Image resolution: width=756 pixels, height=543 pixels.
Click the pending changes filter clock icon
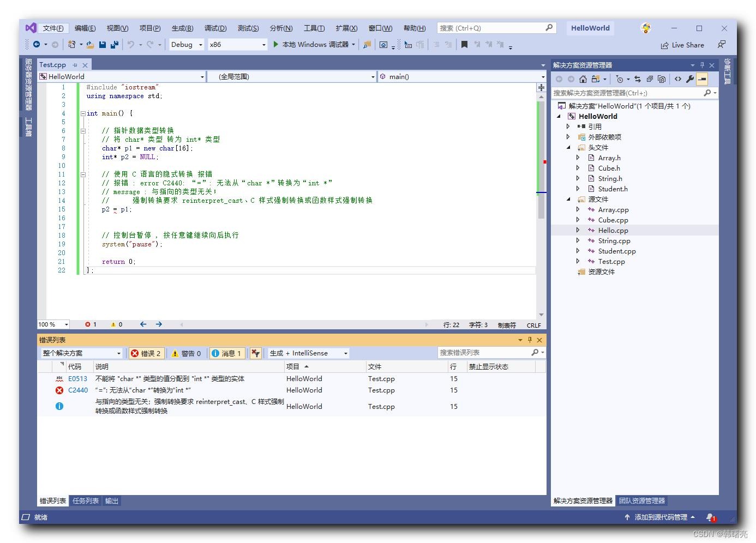620,79
